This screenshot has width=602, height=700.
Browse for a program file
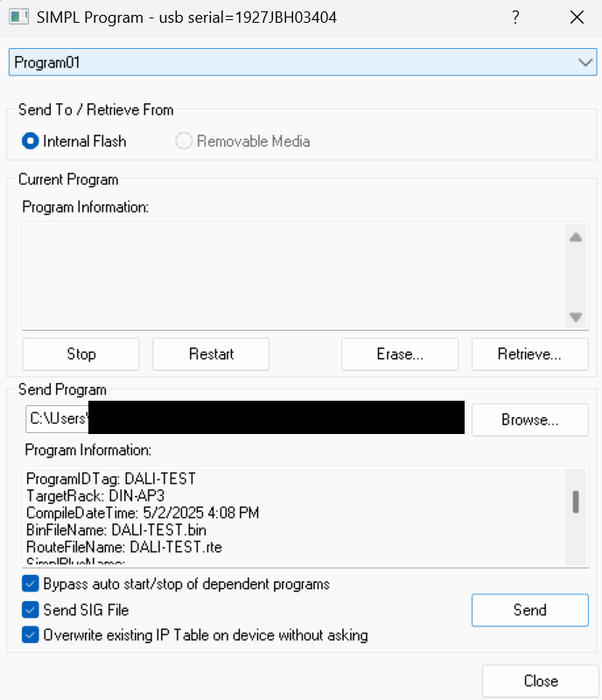pyautogui.click(x=529, y=420)
